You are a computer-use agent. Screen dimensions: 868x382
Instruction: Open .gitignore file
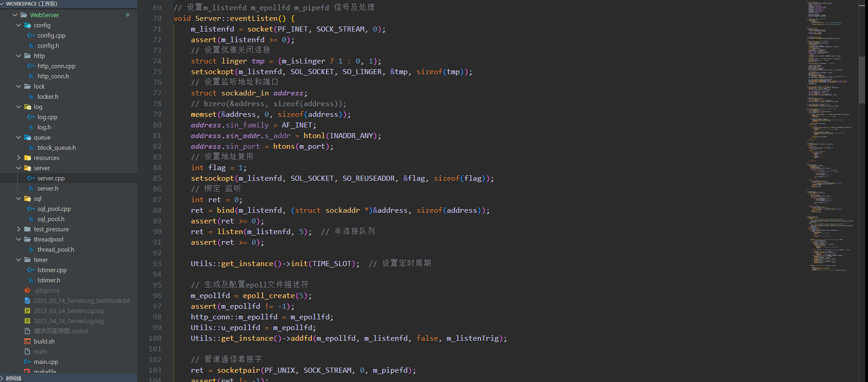click(x=46, y=290)
